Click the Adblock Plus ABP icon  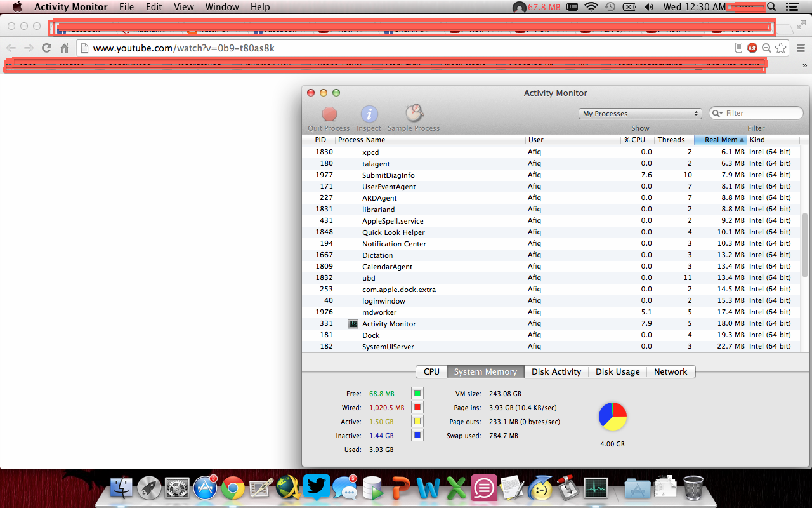752,48
